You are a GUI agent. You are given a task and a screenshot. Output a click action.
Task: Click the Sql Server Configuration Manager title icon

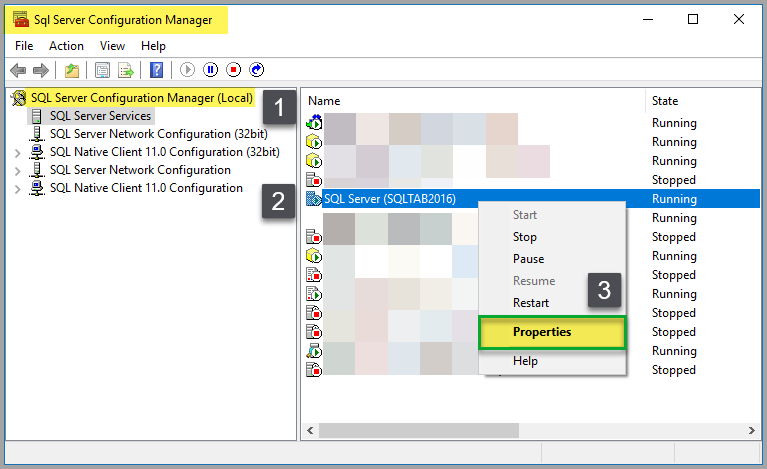(x=21, y=20)
